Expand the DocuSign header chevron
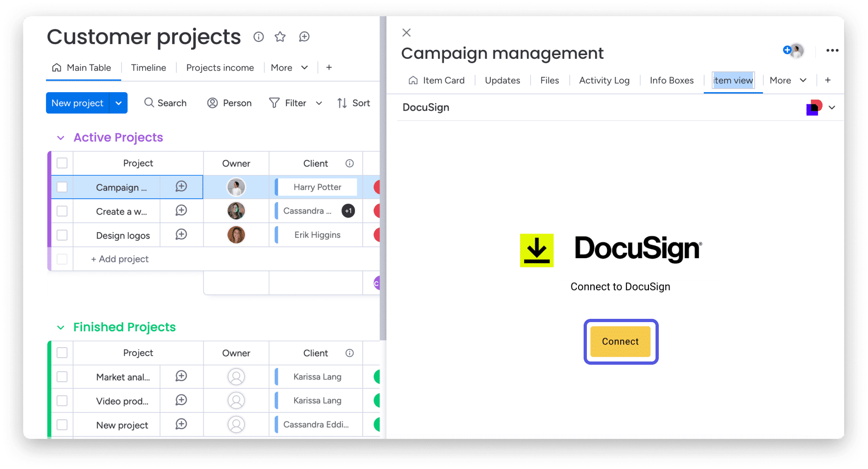The image size is (868, 469). point(832,108)
